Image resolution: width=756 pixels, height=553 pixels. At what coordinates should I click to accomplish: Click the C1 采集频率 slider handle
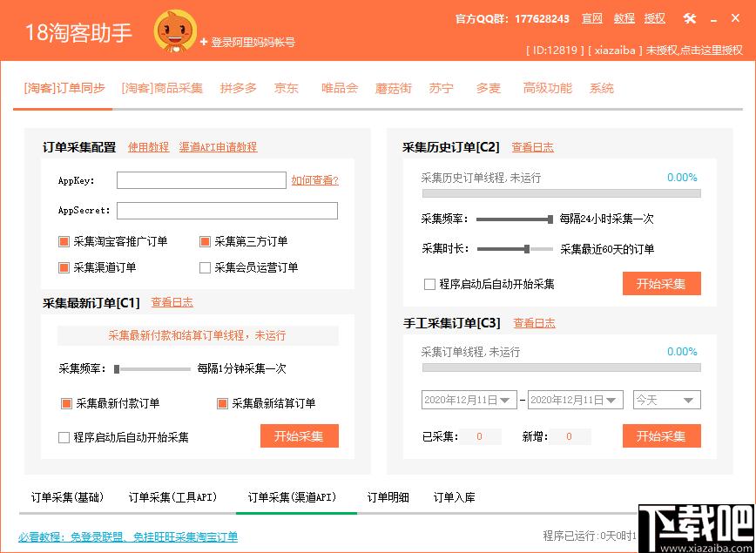[117, 369]
